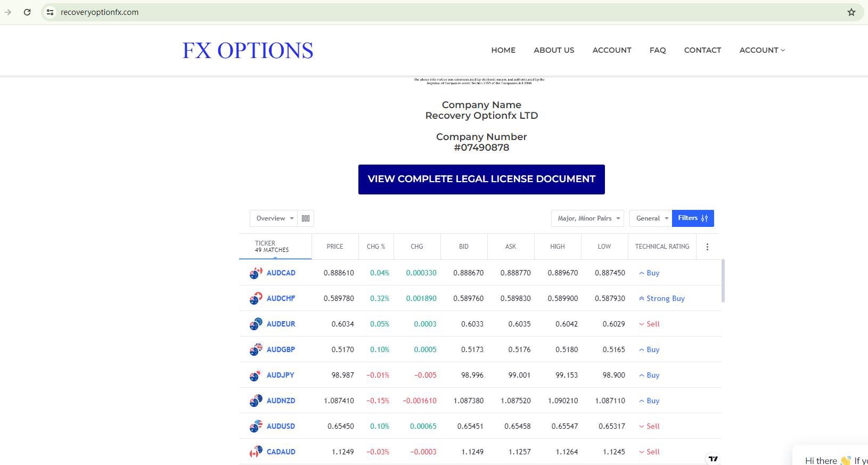The height and width of the screenshot is (465, 868).
Task: Reload the page using the refresh icon
Action: 27,12
